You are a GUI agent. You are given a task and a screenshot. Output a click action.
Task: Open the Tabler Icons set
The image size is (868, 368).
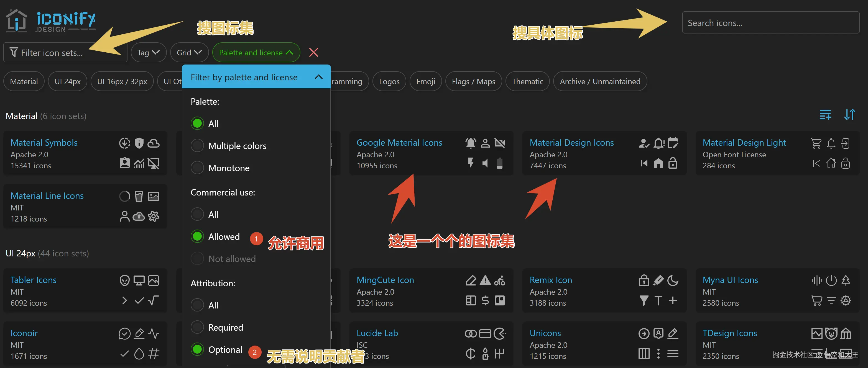coord(33,280)
